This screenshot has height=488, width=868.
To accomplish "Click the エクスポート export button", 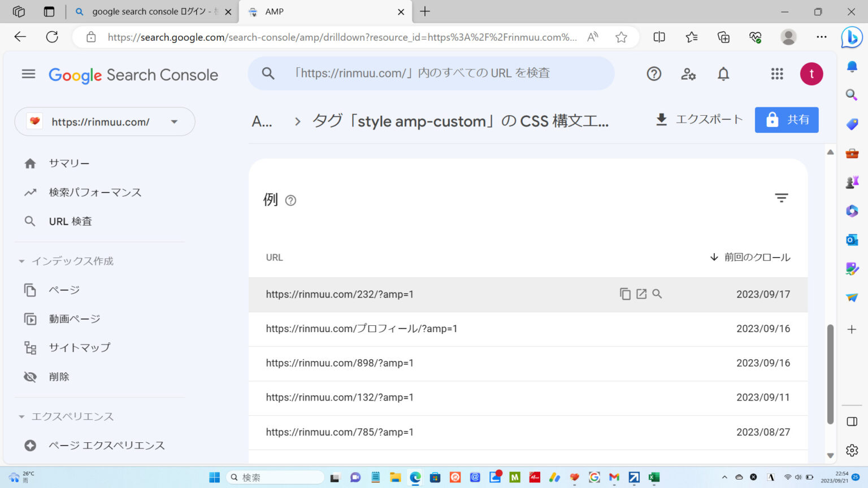I will click(699, 119).
